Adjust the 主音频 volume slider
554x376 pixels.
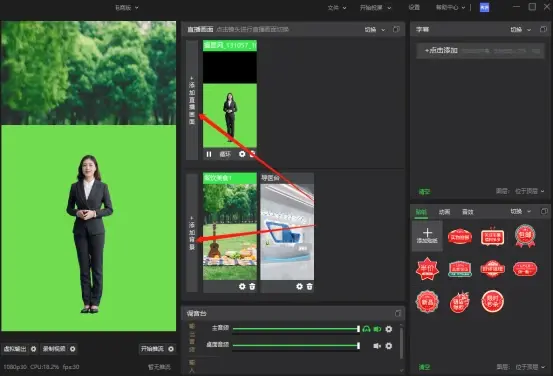coord(296,329)
